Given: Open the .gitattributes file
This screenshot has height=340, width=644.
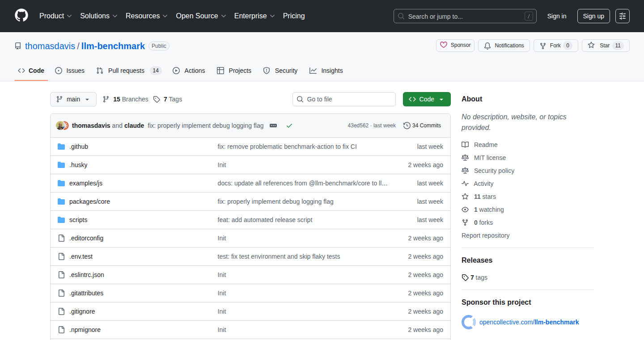Looking at the screenshot, I should pos(86,293).
